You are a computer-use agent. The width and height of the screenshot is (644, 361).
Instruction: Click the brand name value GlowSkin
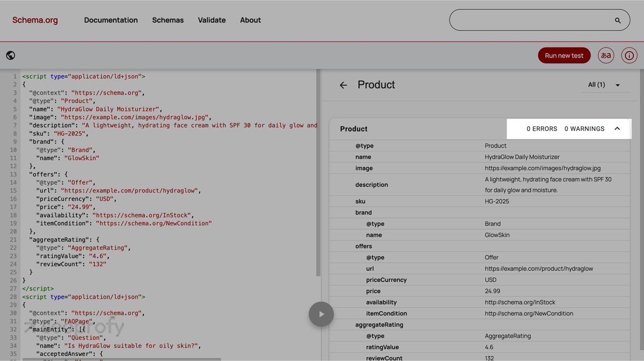pos(497,235)
